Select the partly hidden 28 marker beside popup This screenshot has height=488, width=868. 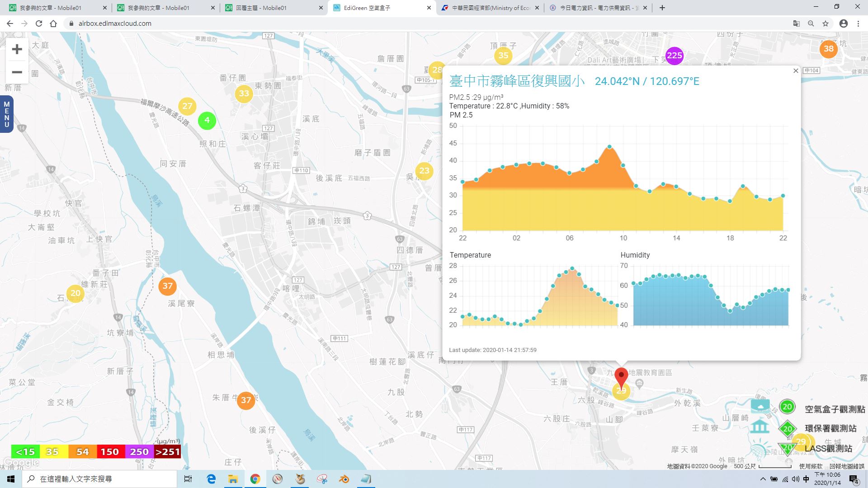point(435,70)
